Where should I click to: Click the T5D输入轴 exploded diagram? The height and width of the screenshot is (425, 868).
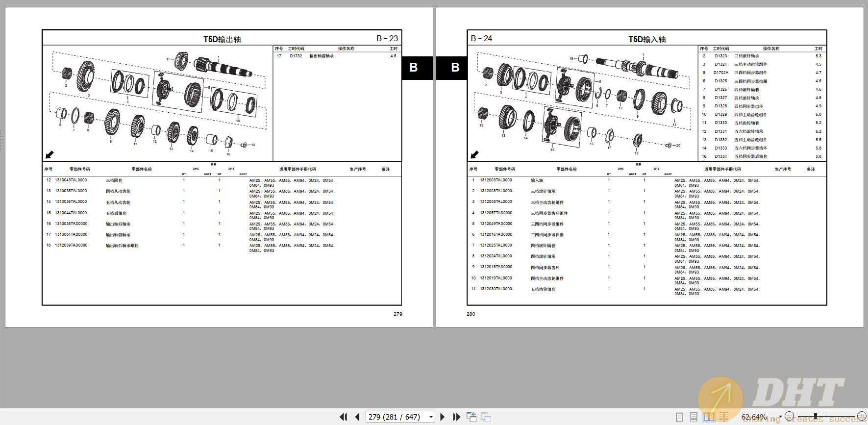pyautogui.click(x=583, y=103)
